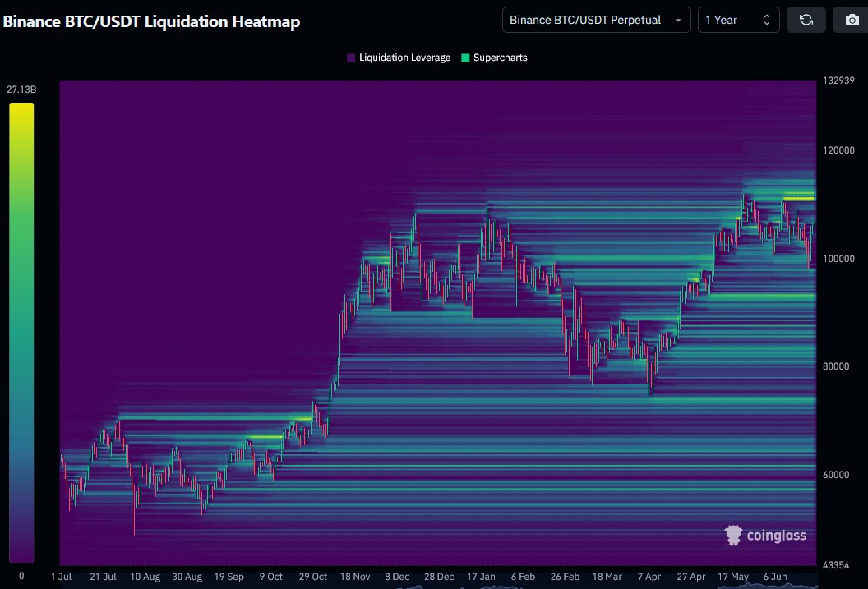
Task: Click the 27.13B scale maximum label
Action: pos(21,90)
